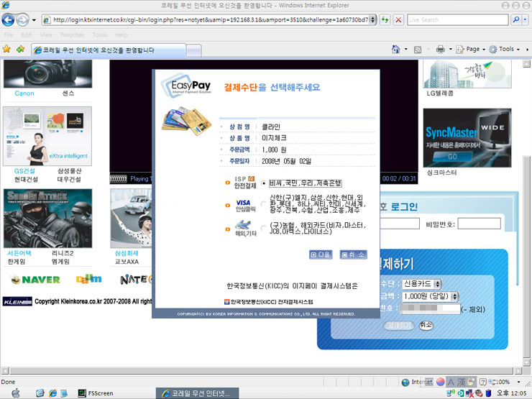
Task: Click the video playback progress bar
Action: pyautogui.click(x=118, y=179)
